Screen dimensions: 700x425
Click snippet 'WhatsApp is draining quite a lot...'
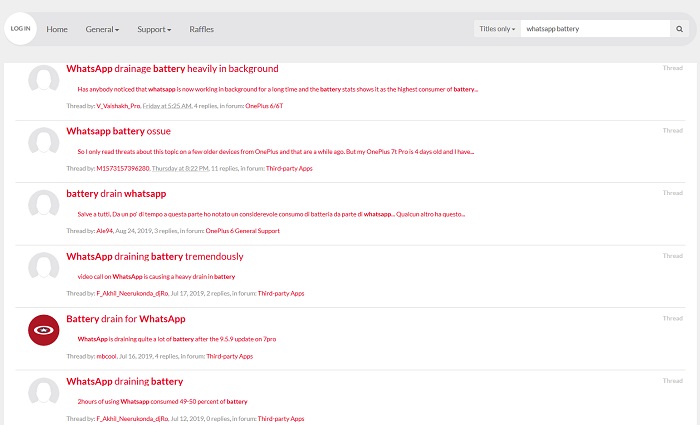click(x=177, y=339)
